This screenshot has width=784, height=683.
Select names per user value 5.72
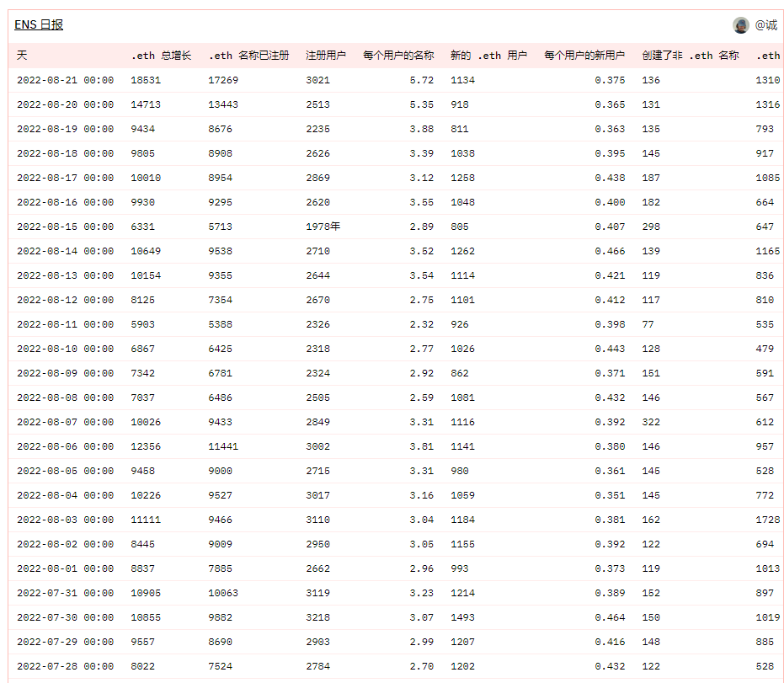tap(422, 80)
